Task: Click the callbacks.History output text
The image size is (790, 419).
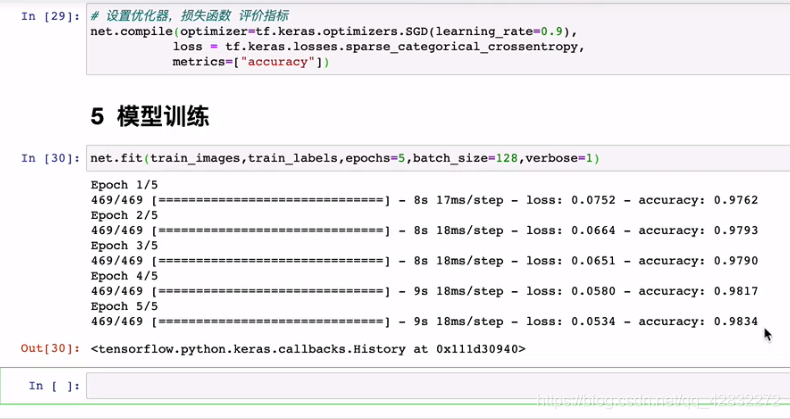Action: tap(308, 349)
